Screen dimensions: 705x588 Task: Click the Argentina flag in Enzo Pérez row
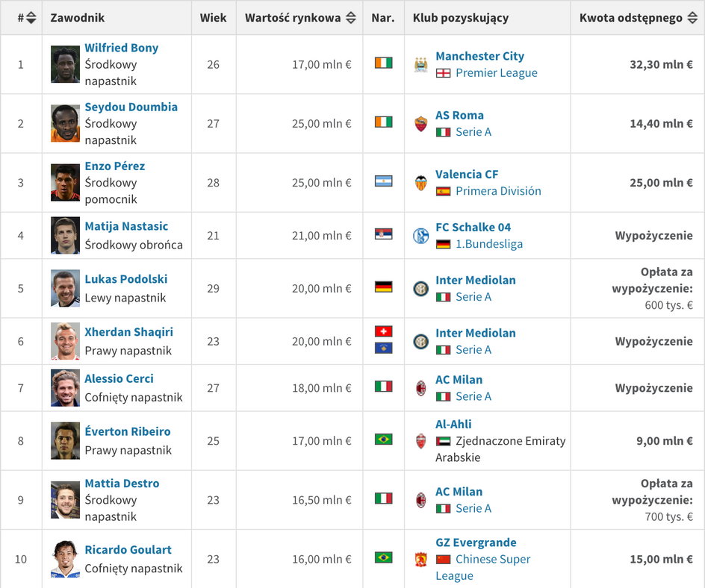coord(384,181)
